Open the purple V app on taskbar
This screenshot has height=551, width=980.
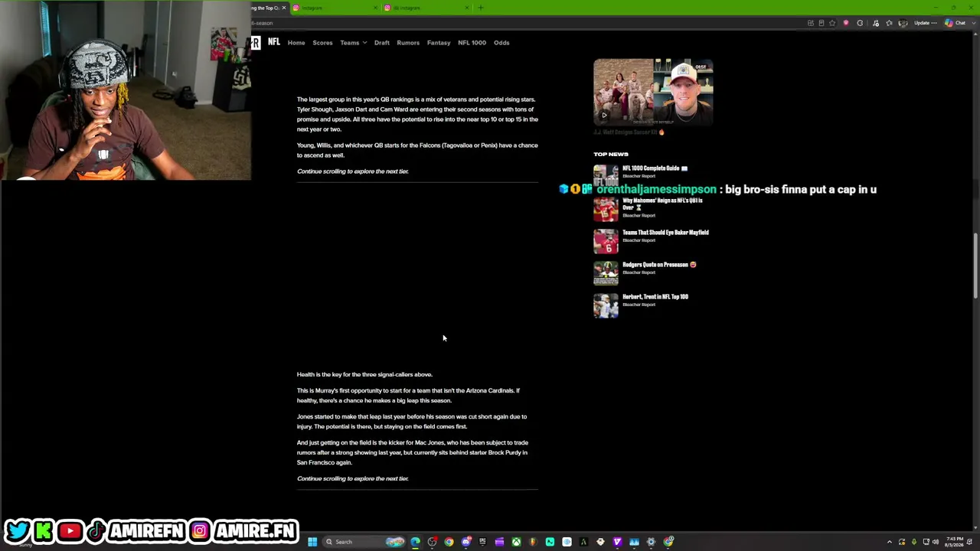(x=617, y=542)
